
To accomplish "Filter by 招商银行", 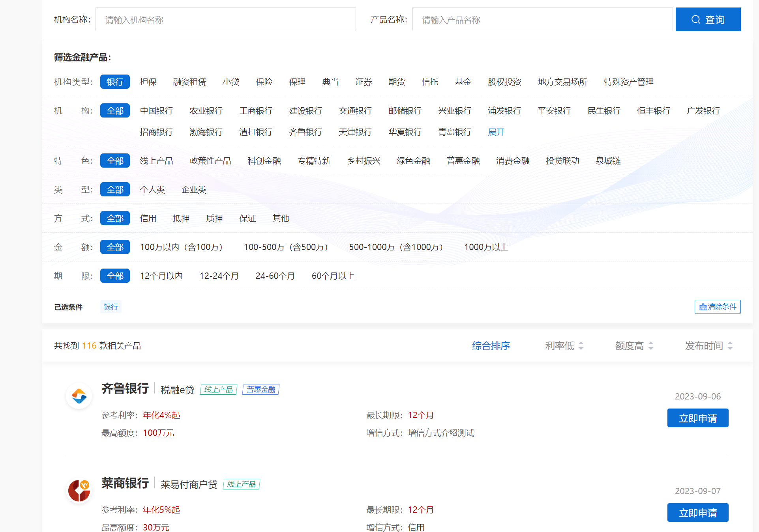I will [x=156, y=132].
